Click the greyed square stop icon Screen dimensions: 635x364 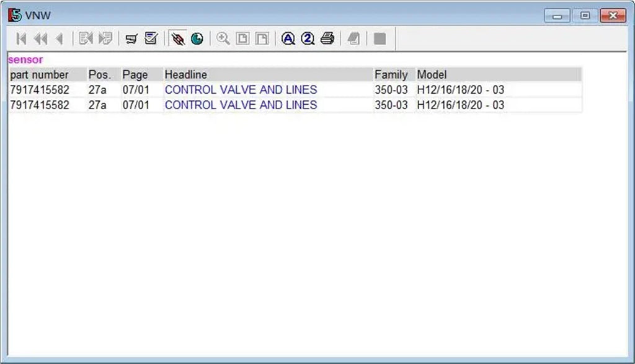click(x=380, y=39)
